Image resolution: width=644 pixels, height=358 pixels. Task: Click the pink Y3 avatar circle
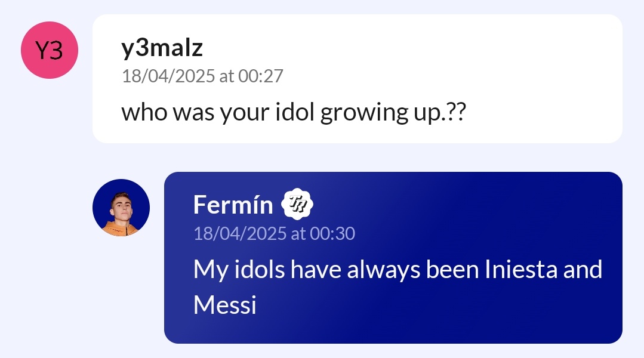coord(50,50)
